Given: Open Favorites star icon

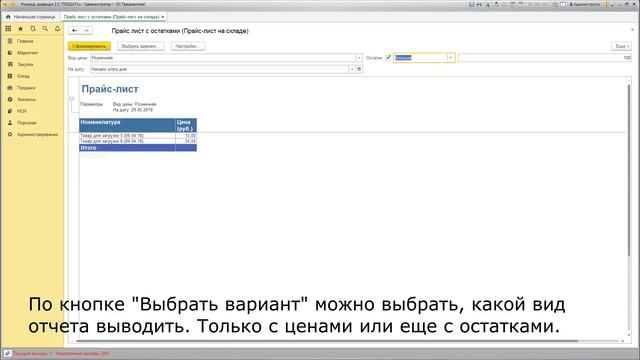Looking at the screenshot, I should [x=20, y=29].
